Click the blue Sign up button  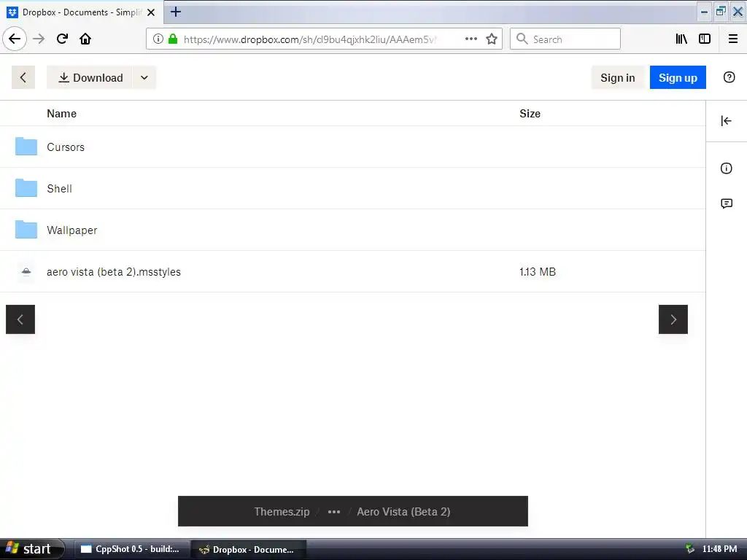coord(678,77)
